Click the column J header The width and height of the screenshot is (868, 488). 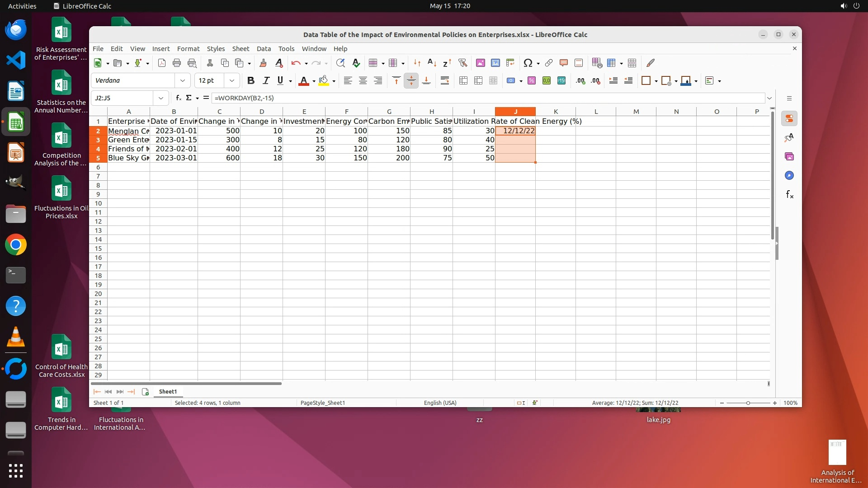point(515,112)
